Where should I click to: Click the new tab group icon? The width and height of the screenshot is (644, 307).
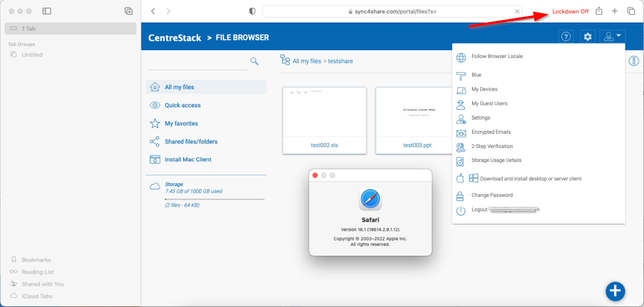click(x=129, y=11)
